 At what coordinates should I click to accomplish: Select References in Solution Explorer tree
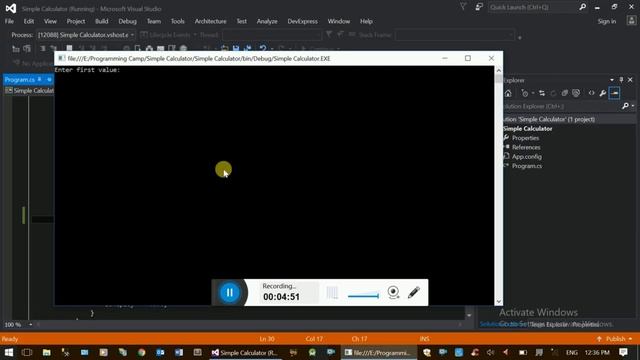[x=526, y=147]
